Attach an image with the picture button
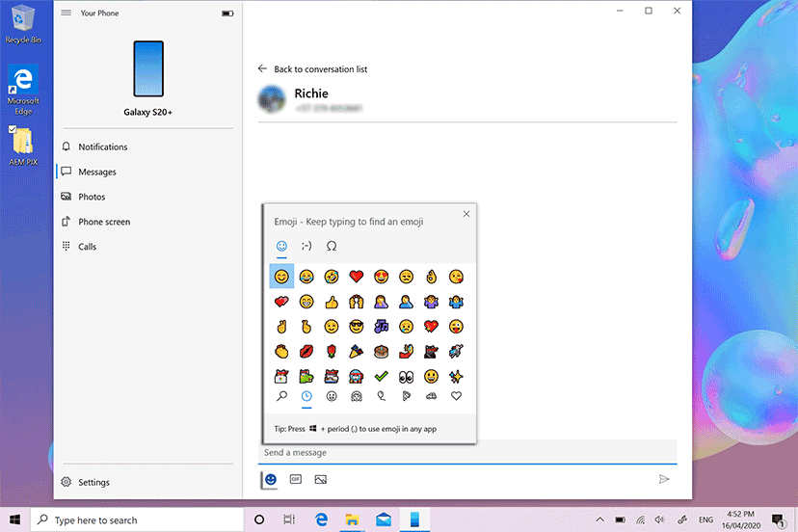This screenshot has height=532, width=798. pos(321,480)
